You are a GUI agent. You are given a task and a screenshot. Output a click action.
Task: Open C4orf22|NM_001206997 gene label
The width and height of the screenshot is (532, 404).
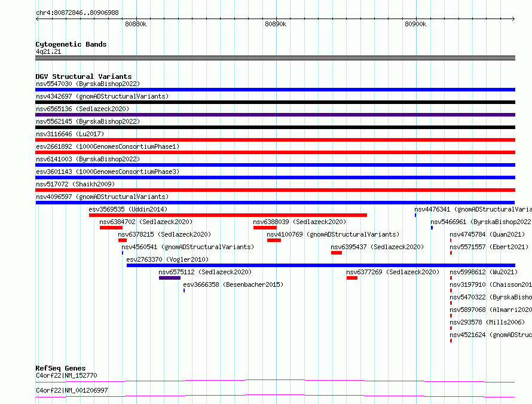(x=72, y=390)
